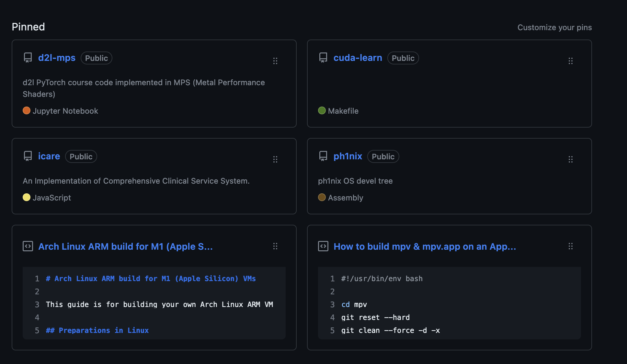Open the Arch Linux ARM build gist
Viewport: 627px width, 364px height.
tap(126, 246)
